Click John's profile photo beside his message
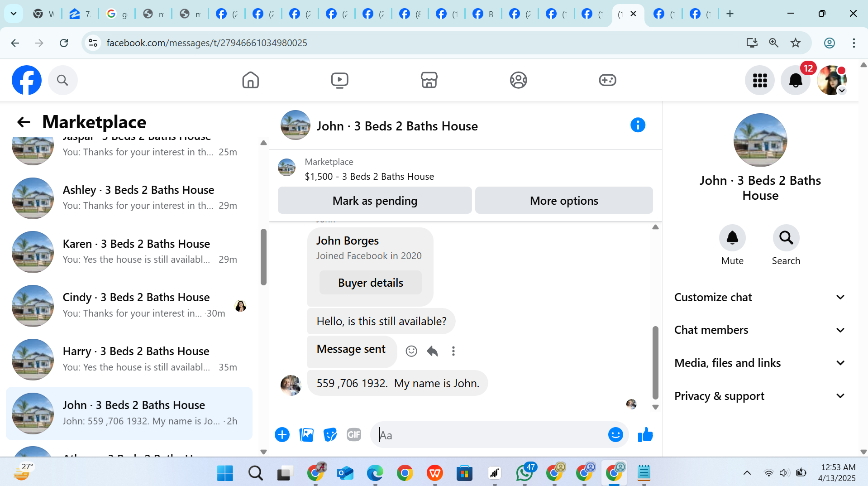Viewport: 868px width, 486px height. pyautogui.click(x=291, y=385)
